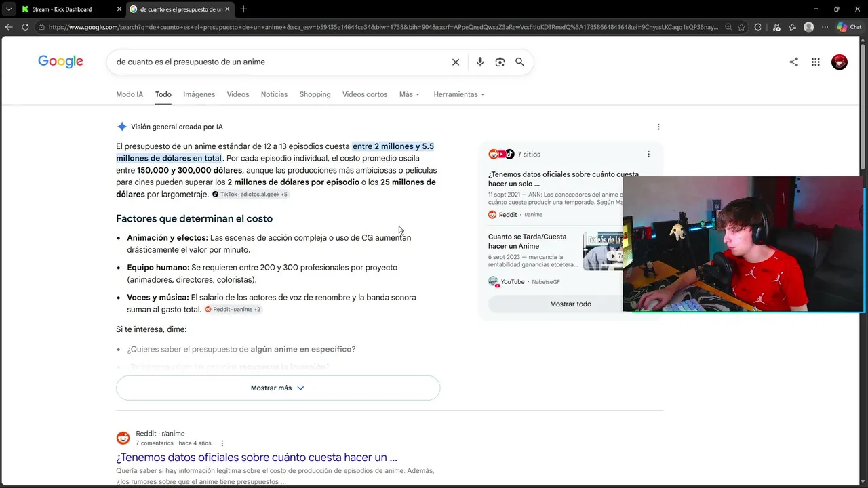Open TikTok adictos.al.geek +5 source chip
Image resolution: width=868 pixels, height=488 pixels.
pyautogui.click(x=250, y=195)
